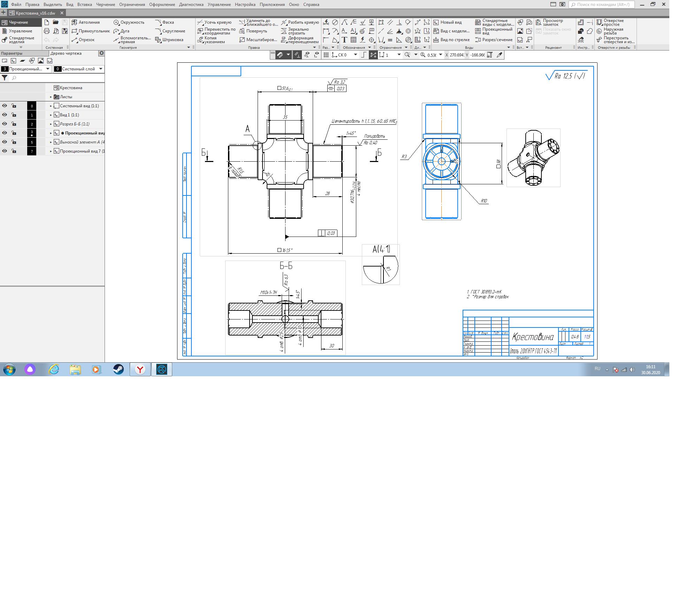Screen dimensions: 700x609
Task: Select the Автолиния tool
Action: click(86, 22)
